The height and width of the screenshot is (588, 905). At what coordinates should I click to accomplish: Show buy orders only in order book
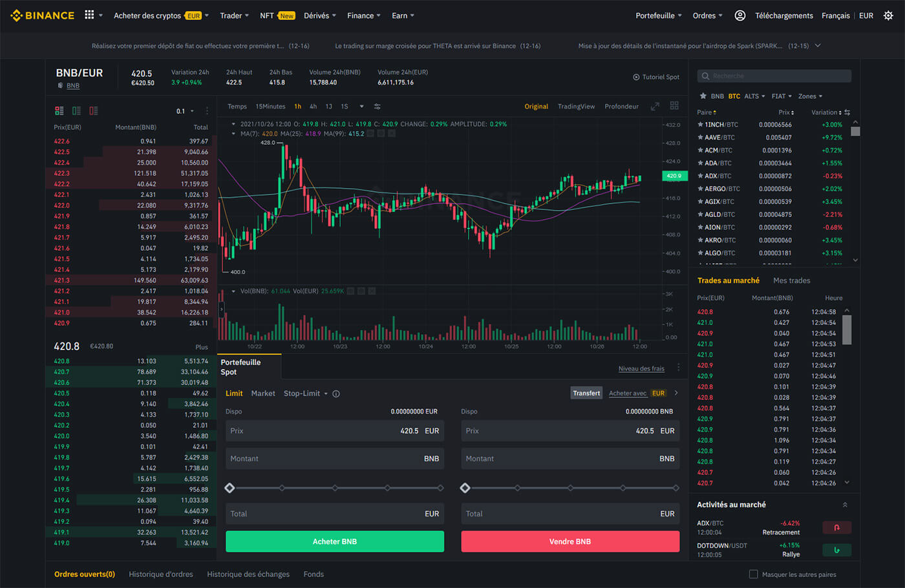pyautogui.click(x=76, y=110)
